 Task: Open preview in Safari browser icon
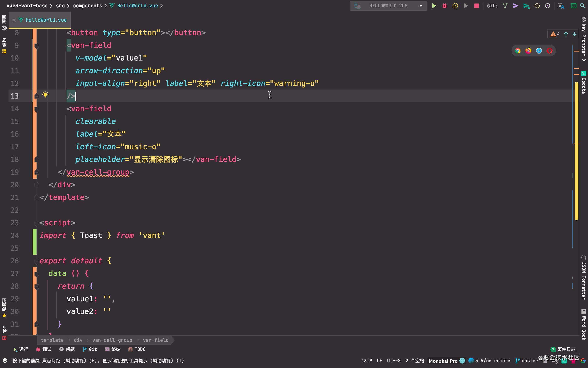[539, 51]
